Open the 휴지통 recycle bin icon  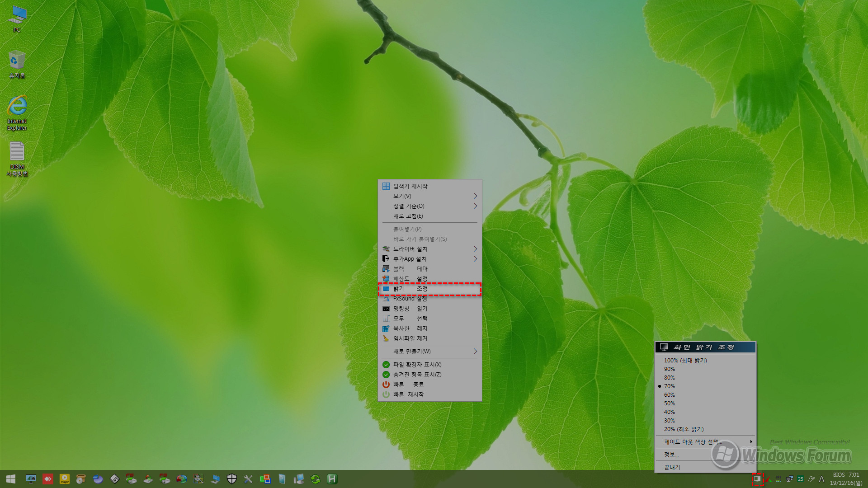(x=17, y=65)
